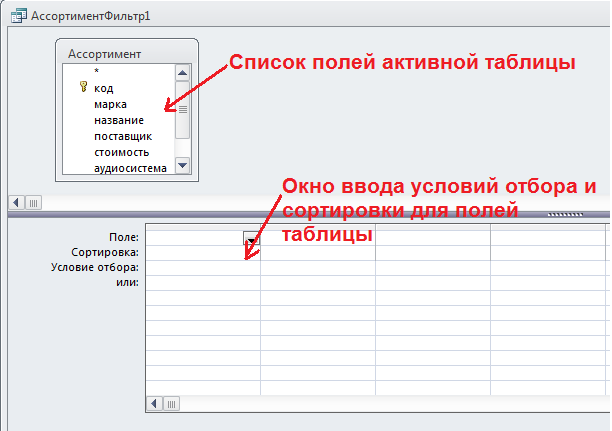Image resolution: width=612 pixels, height=431 pixels.
Task: Select the аудиосистема field
Action: [130, 169]
